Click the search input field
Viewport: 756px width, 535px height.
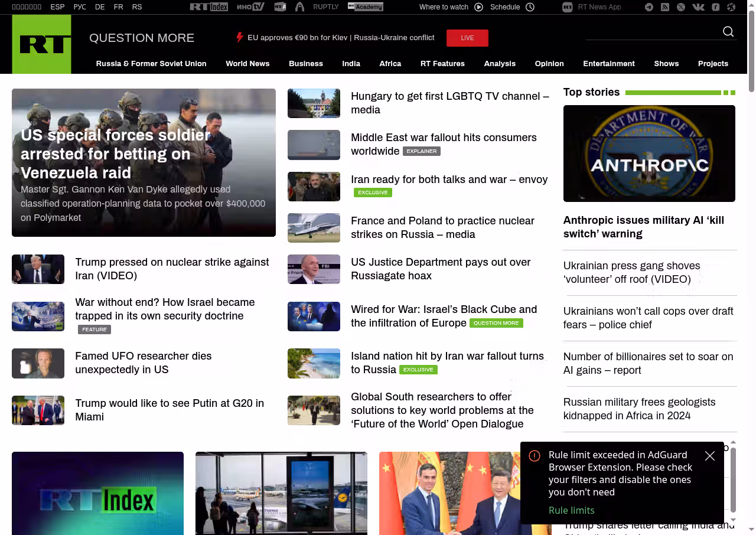(650, 32)
